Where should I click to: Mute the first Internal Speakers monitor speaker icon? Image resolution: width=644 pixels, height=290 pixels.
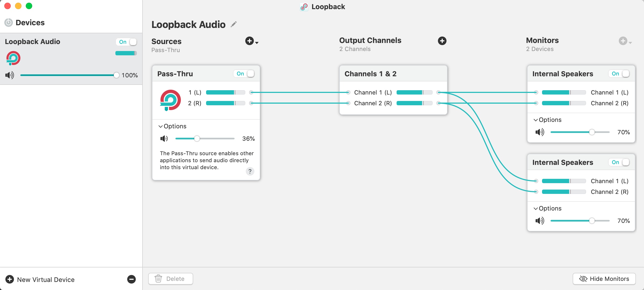tap(540, 132)
